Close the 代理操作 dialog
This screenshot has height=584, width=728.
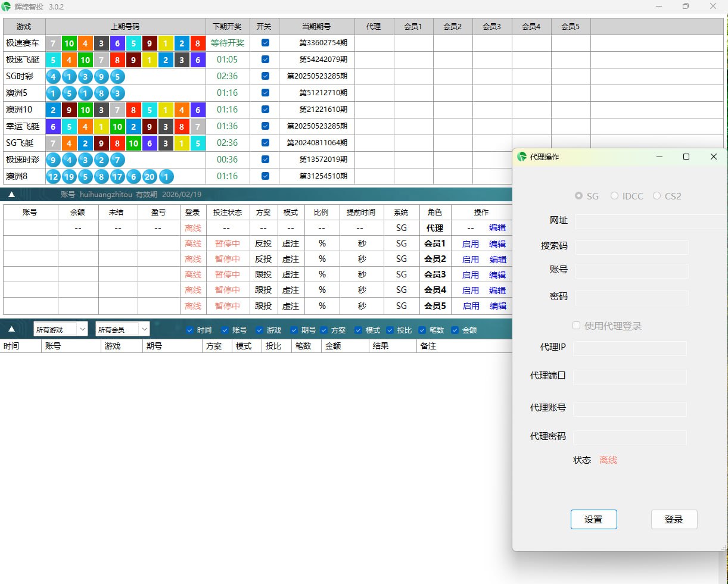(x=713, y=157)
